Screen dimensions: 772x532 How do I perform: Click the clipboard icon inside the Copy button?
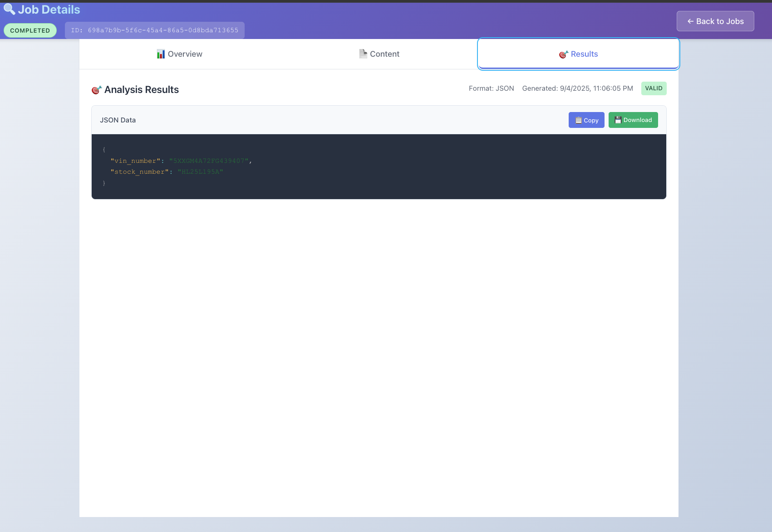[x=578, y=120]
